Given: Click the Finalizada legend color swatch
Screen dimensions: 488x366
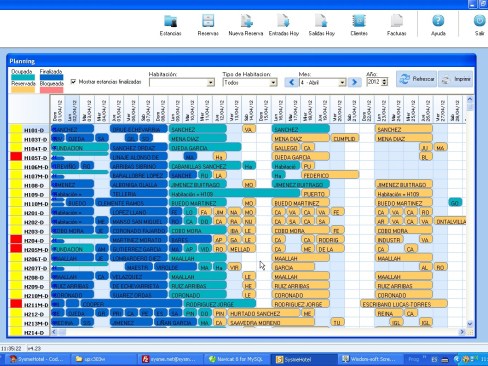Looking at the screenshot, I should 51,78.
